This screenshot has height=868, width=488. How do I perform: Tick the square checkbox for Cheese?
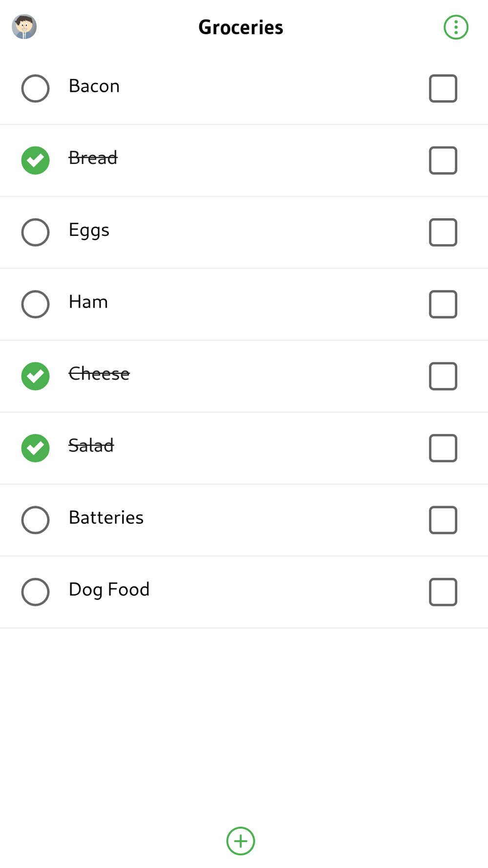(443, 376)
